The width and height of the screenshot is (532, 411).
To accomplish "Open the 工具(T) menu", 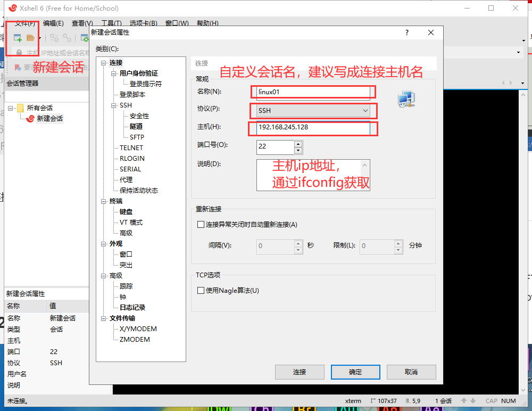I will tap(111, 23).
